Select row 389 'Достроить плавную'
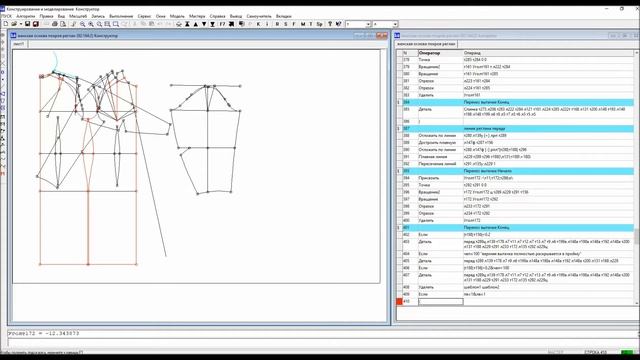The image size is (640, 360). point(518,142)
